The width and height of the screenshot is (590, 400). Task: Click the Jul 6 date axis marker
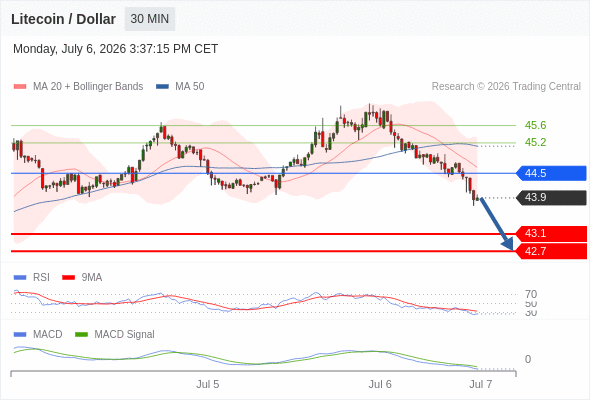pos(380,384)
